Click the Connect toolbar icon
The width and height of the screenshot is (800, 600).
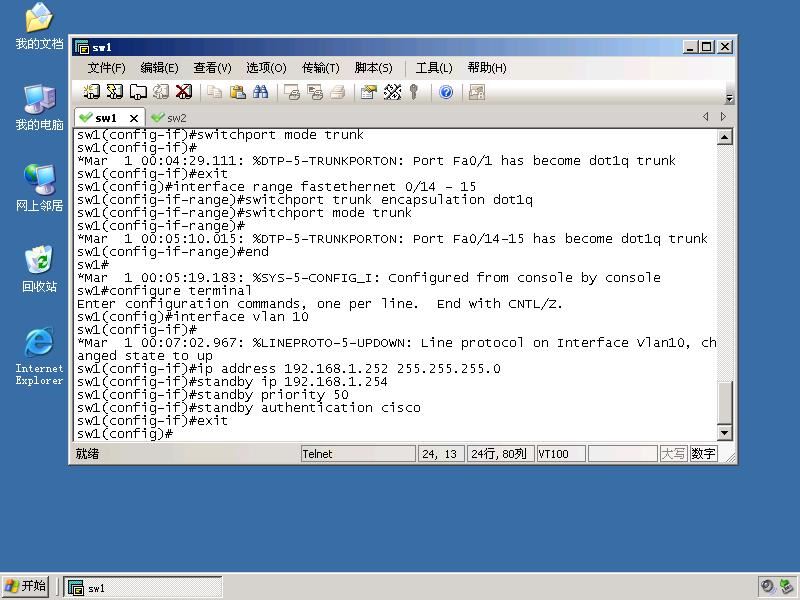(91, 92)
